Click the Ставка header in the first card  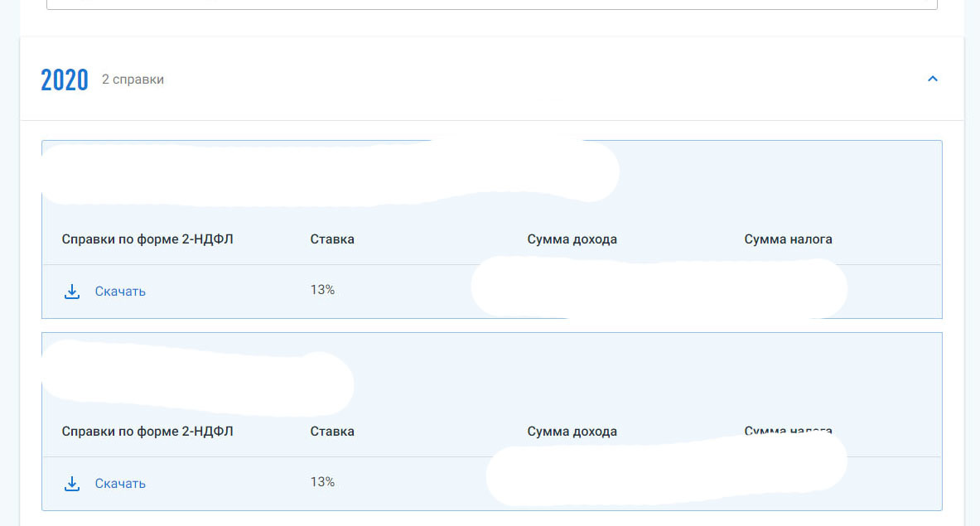(x=332, y=239)
